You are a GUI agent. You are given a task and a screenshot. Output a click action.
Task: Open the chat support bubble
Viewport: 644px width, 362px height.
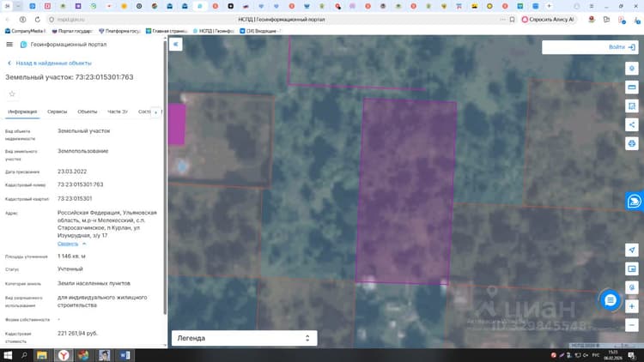[x=611, y=300]
